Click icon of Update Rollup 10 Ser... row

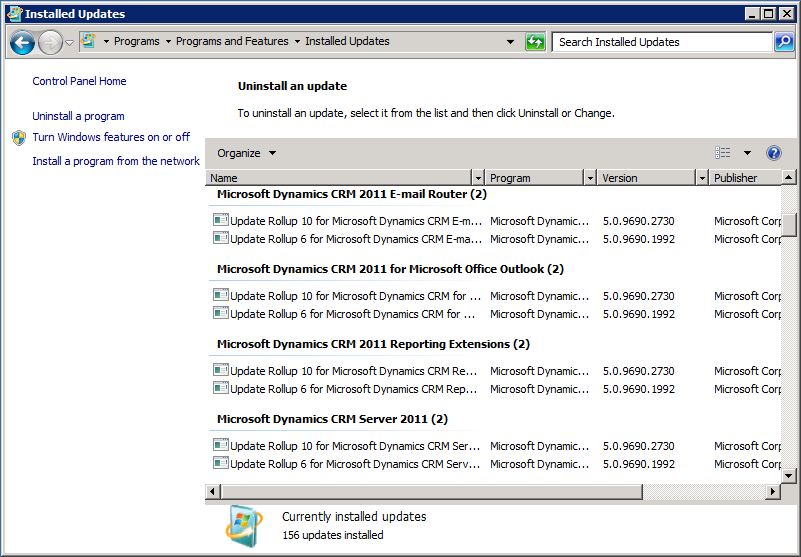tap(221, 446)
